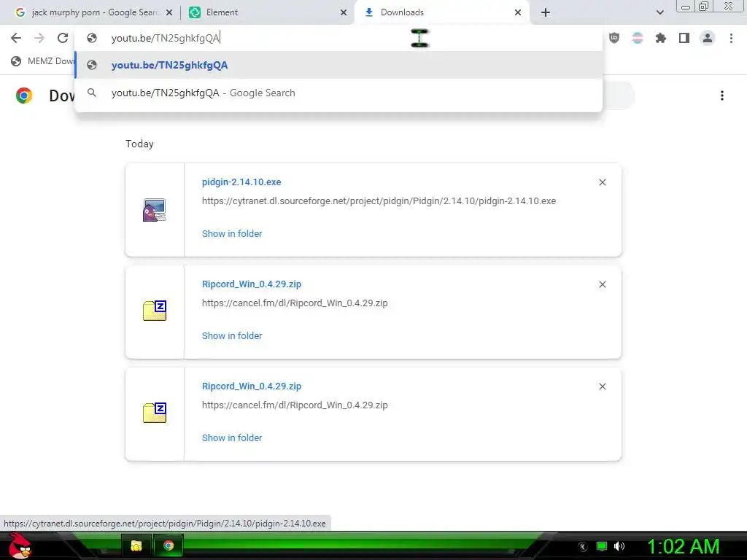This screenshot has width=747, height=560.
Task: Remove the first Ripcord_Win_0.4.29.zip entry
Action: point(602,284)
